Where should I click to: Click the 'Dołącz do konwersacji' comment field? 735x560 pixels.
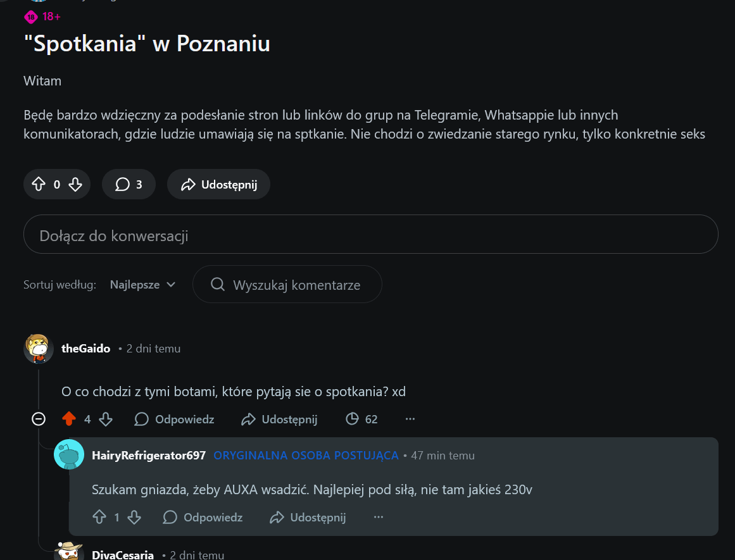(x=370, y=234)
